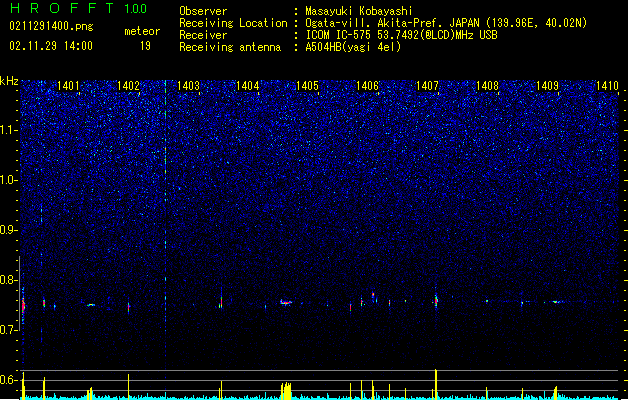Select the antenna value A504HB(yagi 4el)

353,47
